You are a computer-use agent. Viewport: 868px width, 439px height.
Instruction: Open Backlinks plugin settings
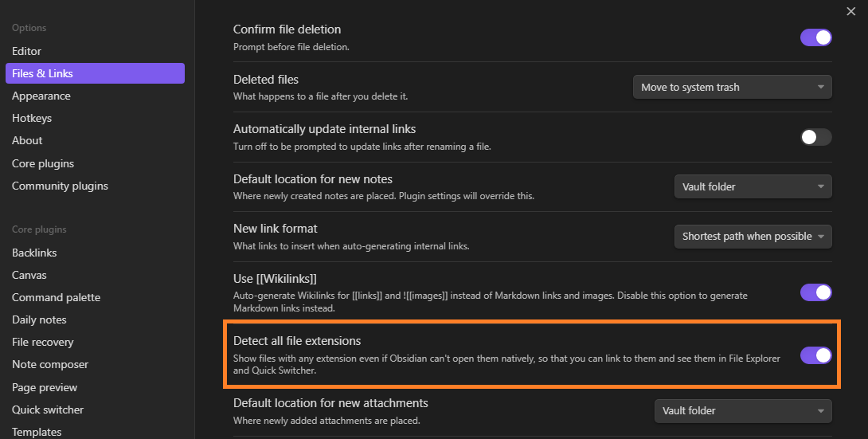34,253
